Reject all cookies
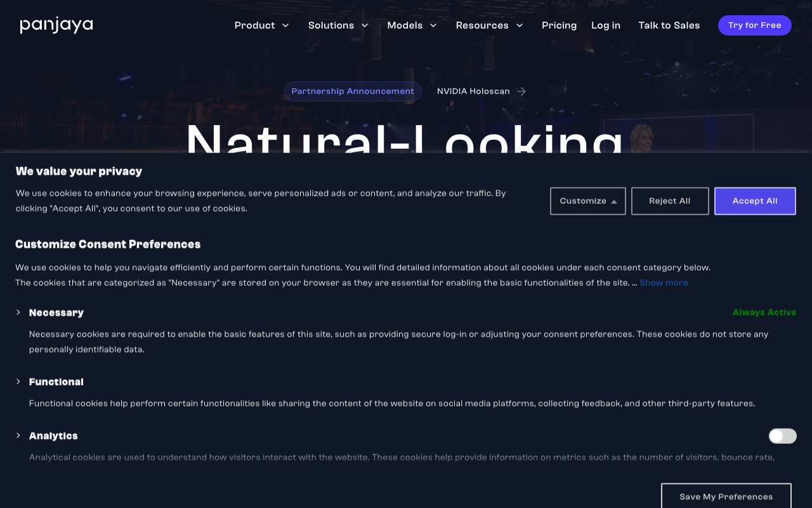The image size is (812, 508). click(669, 201)
